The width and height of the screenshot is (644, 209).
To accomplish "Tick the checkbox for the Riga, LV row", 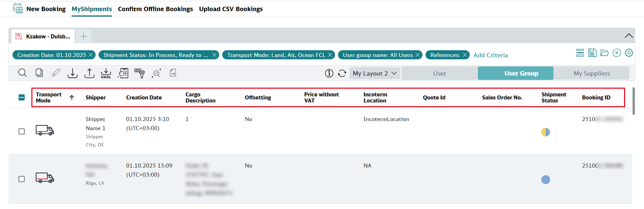I will 22,179.
